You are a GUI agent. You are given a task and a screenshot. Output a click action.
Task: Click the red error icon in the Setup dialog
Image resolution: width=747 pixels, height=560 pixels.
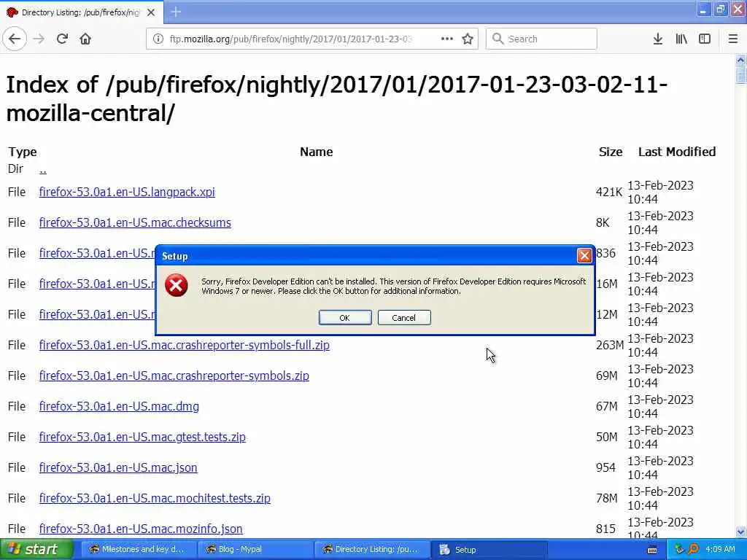[x=177, y=285]
